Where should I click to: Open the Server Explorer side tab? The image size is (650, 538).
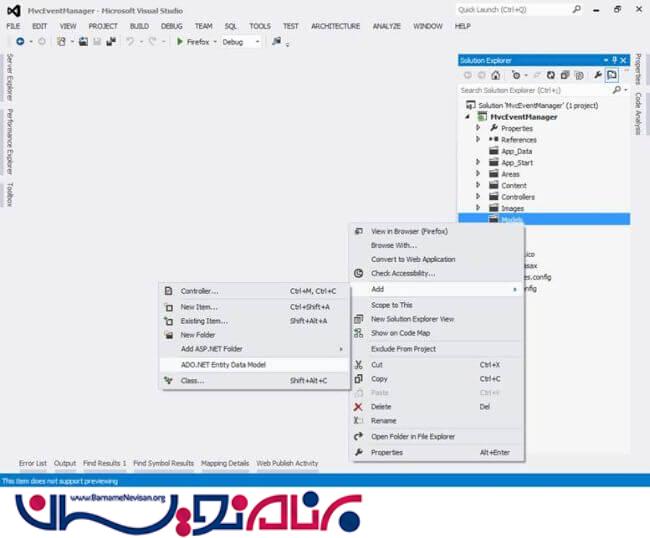coord(9,76)
